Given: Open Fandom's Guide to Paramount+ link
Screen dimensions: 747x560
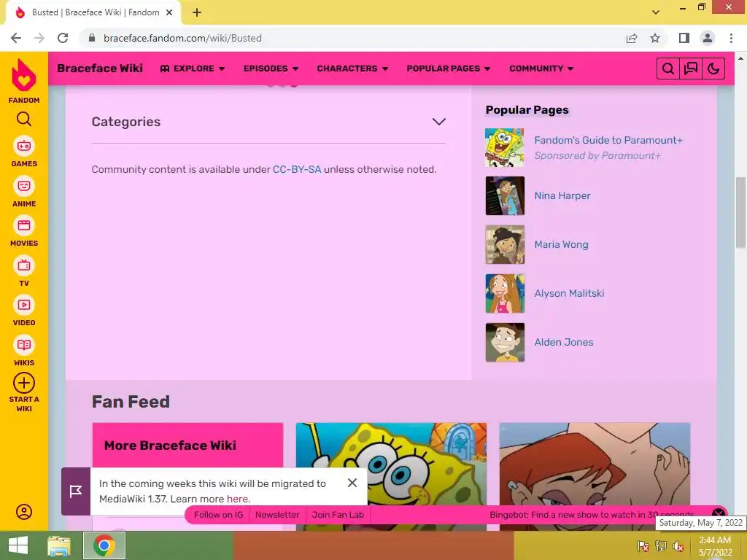Looking at the screenshot, I should [608, 140].
